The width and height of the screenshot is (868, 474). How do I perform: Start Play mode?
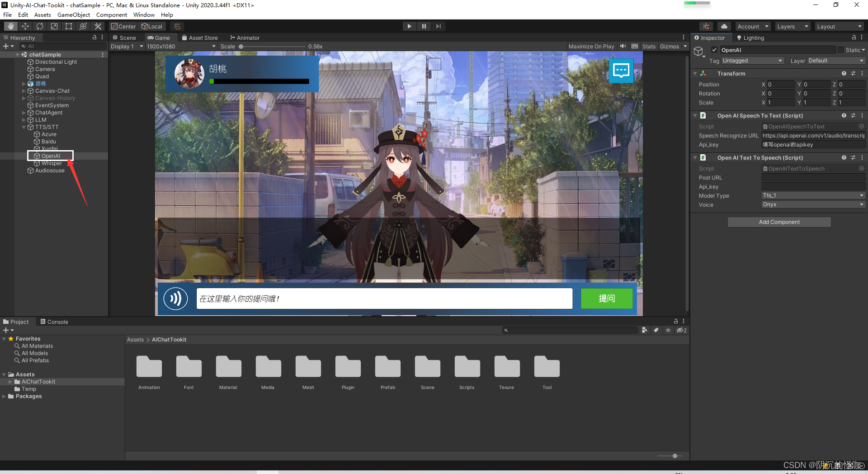409,26
